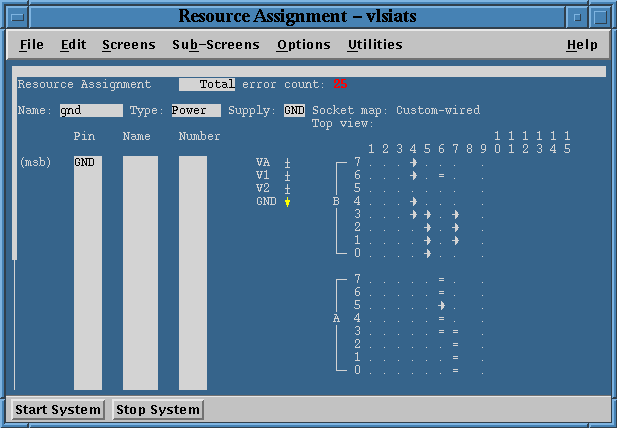Click the arrow pin at row B3 column 7
Image resolution: width=617 pixels, height=428 pixels.
[455, 214]
